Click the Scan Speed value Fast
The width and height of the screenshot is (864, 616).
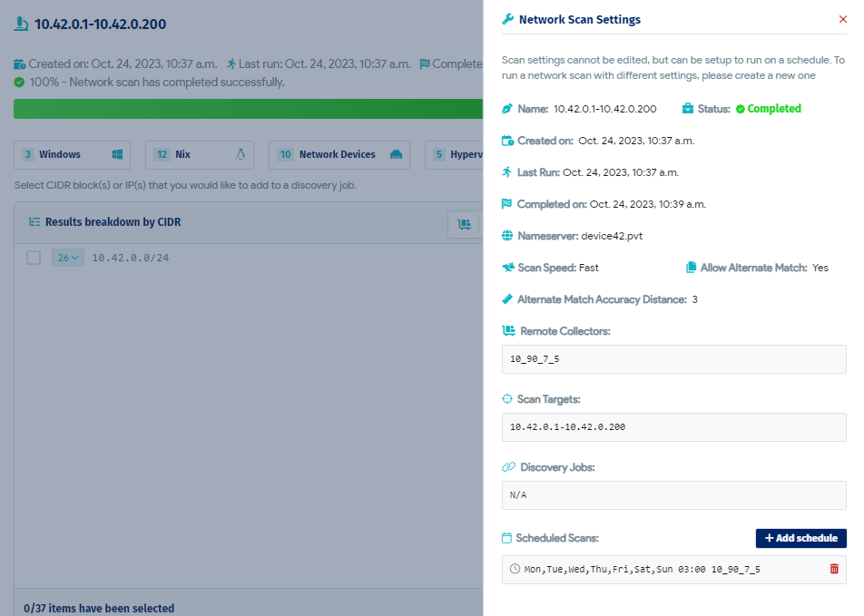(588, 268)
